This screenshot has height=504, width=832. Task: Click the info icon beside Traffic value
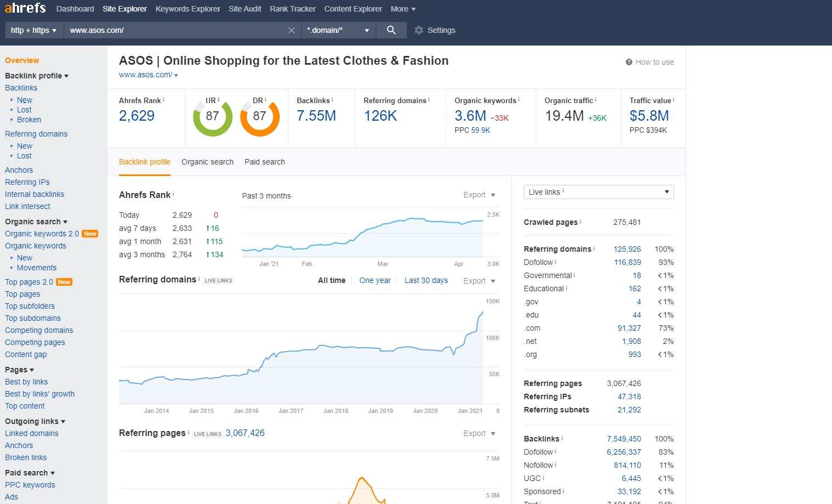click(x=673, y=100)
